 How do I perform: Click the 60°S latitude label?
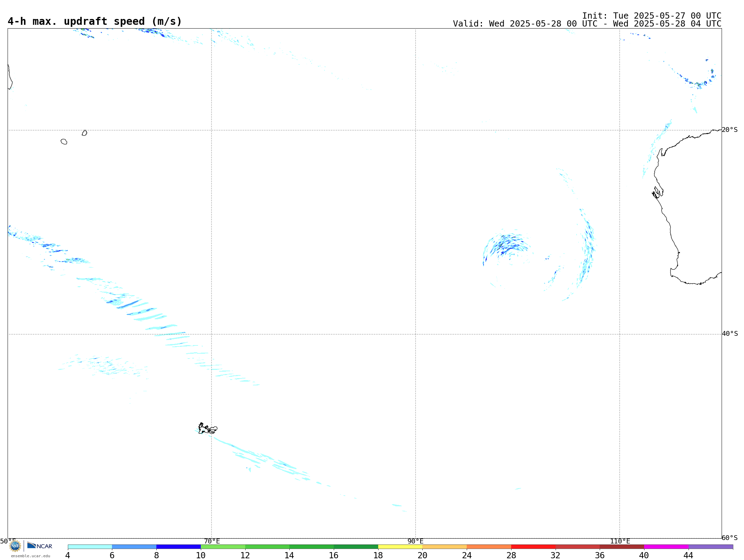730,538
